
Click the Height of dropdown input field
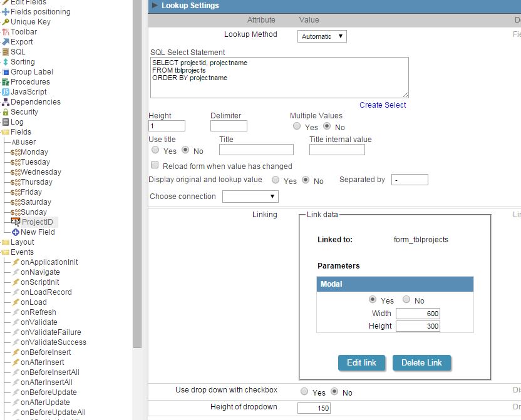314,408
